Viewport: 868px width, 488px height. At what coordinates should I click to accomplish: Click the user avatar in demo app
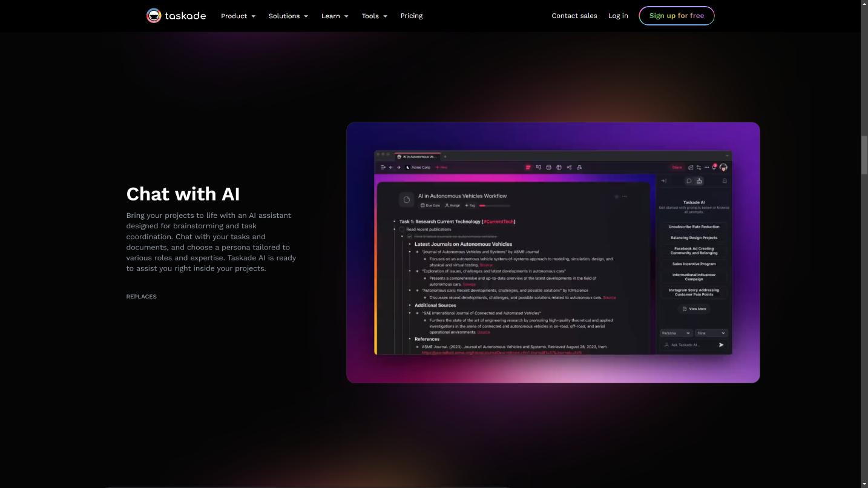723,167
